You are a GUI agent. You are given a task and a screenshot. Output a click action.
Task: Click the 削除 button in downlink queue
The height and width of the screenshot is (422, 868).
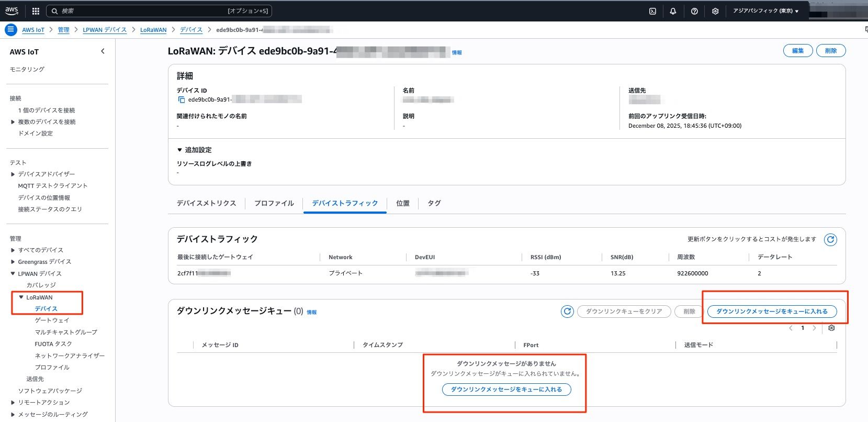click(689, 312)
